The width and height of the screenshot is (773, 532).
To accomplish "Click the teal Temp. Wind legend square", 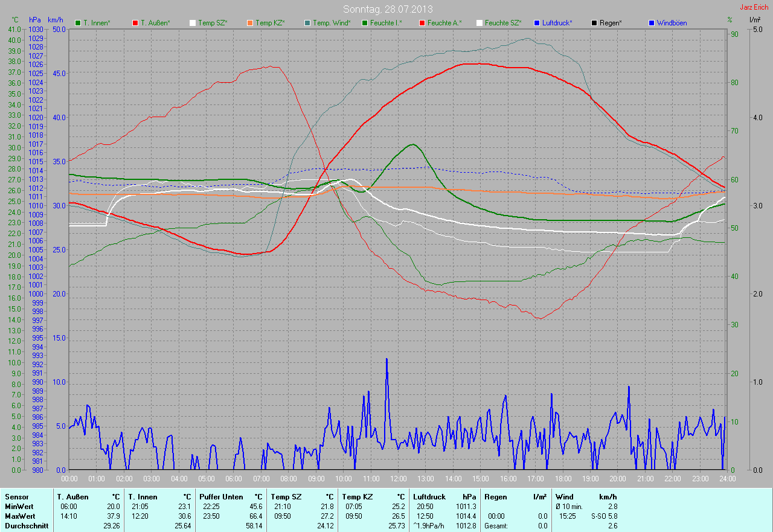I will point(307,23).
